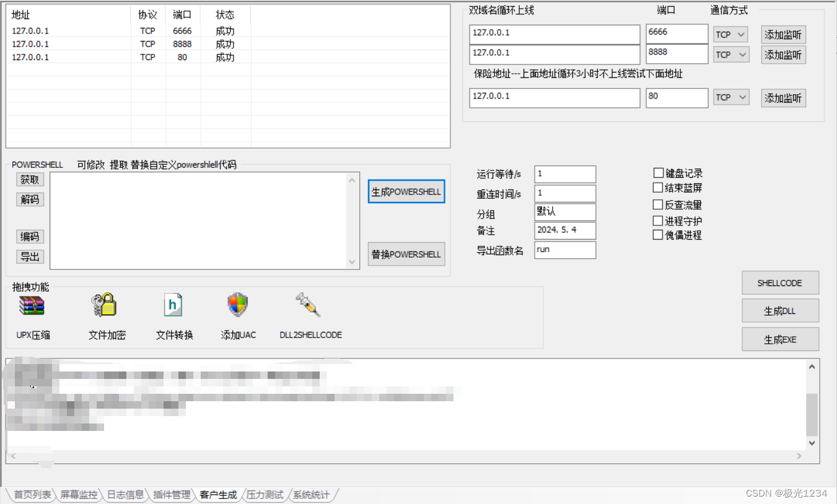
Task: Click the 端口 column header in the table
Action: pos(183,15)
